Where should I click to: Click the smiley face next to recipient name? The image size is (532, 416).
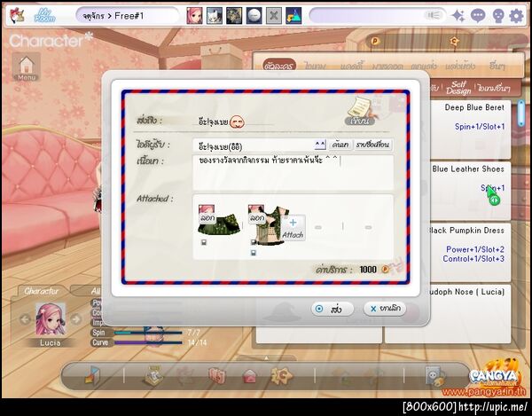coord(237,122)
